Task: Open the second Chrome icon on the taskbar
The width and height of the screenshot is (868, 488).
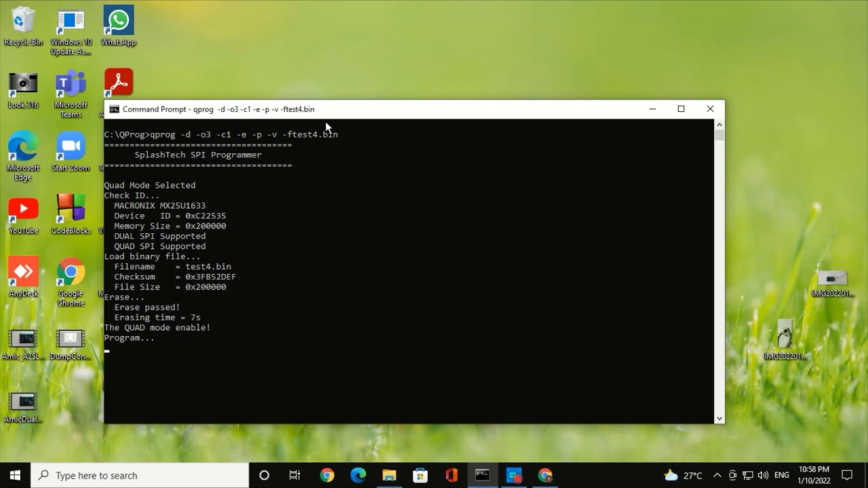Action: [x=545, y=475]
